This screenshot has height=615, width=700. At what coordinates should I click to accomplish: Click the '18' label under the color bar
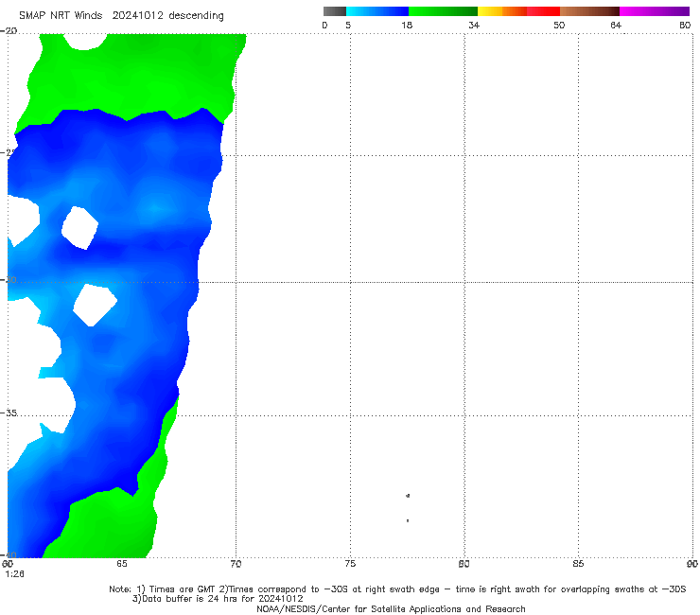point(407,26)
